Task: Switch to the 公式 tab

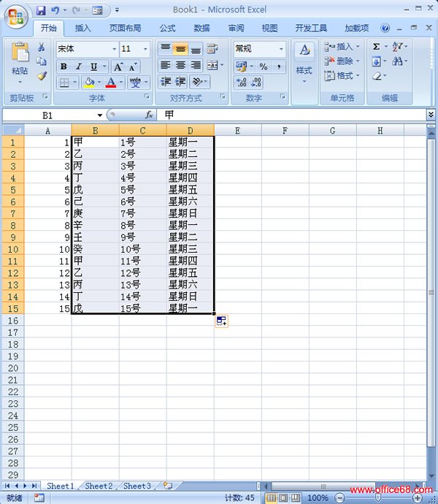Action: (x=168, y=28)
